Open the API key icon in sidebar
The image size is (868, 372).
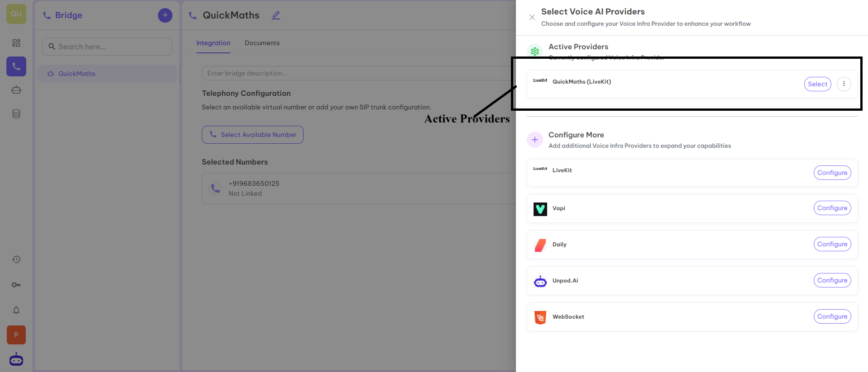coord(16,285)
